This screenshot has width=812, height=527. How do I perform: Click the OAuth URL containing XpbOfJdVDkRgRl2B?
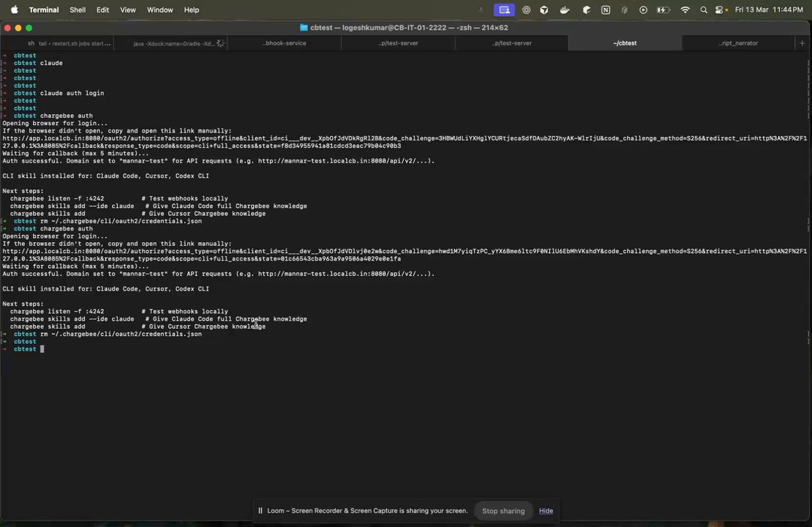point(405,138)
